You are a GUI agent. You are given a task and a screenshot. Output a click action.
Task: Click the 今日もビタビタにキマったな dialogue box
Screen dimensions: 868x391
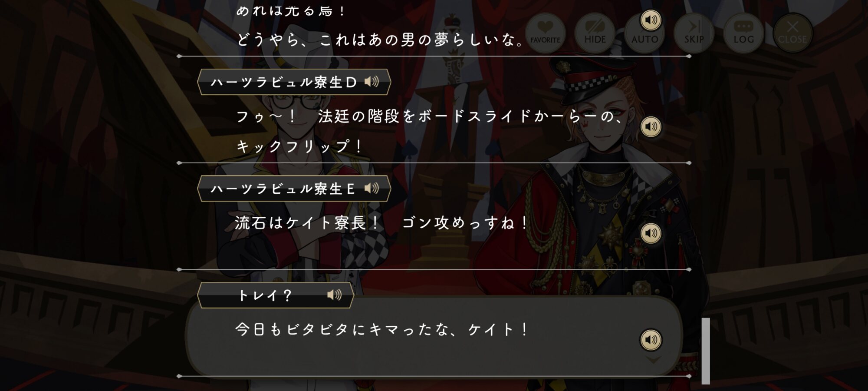click(x=434, y=337)
